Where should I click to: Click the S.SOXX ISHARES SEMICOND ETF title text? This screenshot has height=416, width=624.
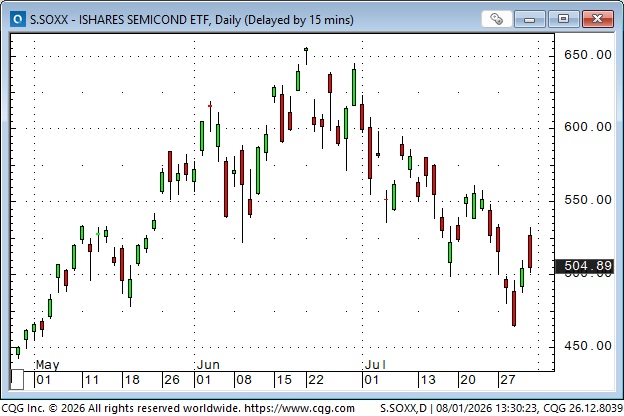tap(192, 20)
